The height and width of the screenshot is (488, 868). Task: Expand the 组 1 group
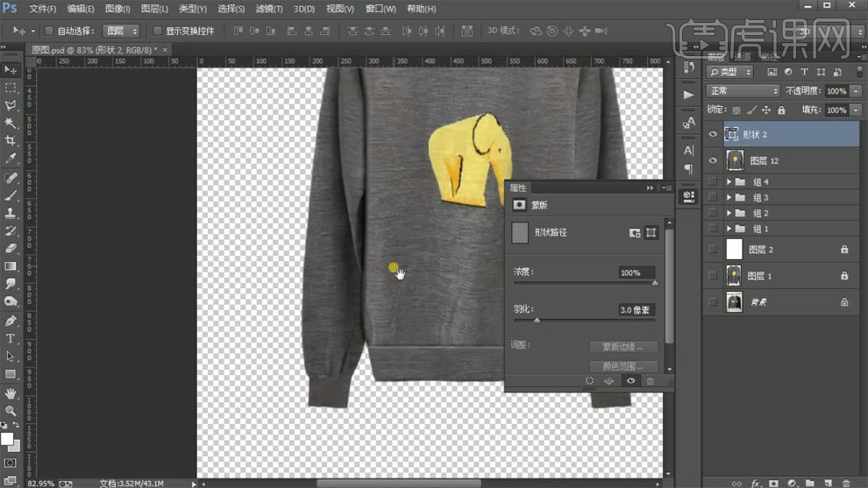tap(729, 228)
